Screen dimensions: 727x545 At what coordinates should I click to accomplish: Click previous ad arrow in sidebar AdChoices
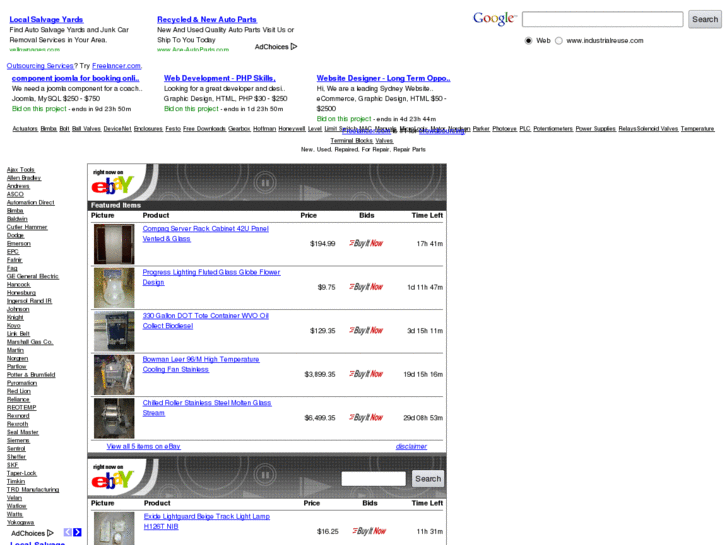click(68, 532)
